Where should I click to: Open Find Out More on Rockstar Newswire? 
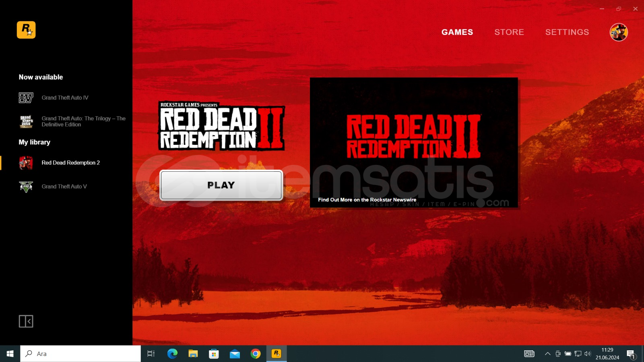point(367,200)
